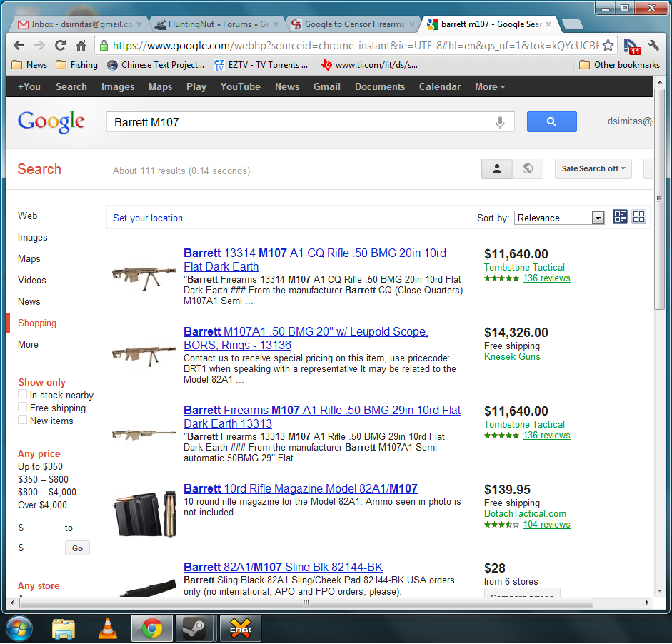The width and height of the screenshot is (672, 644).
Task: Go to the browser home page icon
Action: (x=81, y=45)
